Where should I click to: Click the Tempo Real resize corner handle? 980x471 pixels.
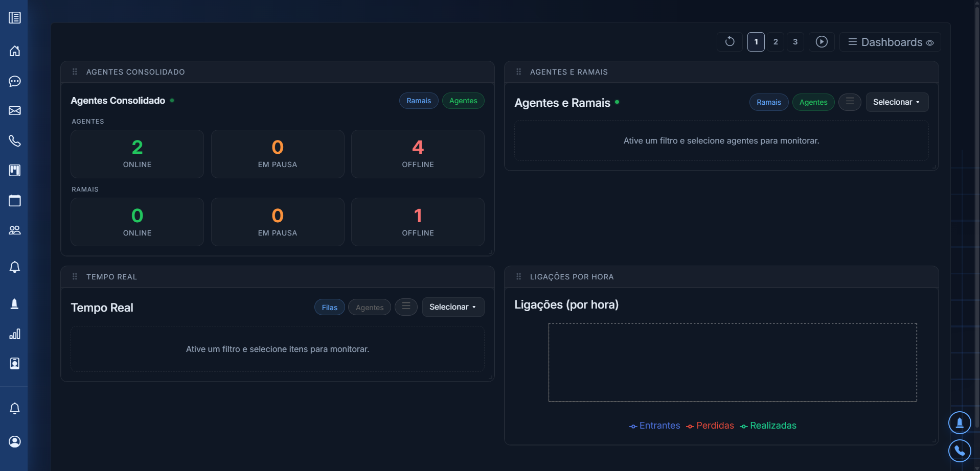pyautogui.click(x=491, y=378)
